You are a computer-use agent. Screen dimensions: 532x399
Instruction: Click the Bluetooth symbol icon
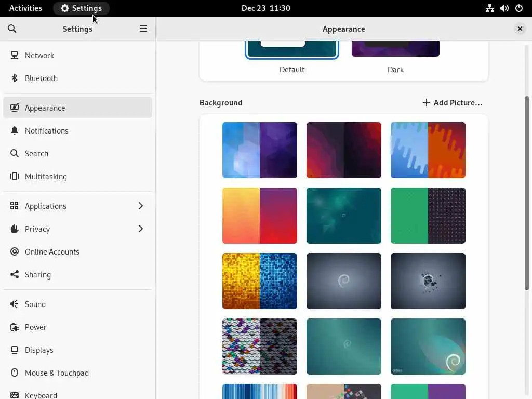coord(14,78)
